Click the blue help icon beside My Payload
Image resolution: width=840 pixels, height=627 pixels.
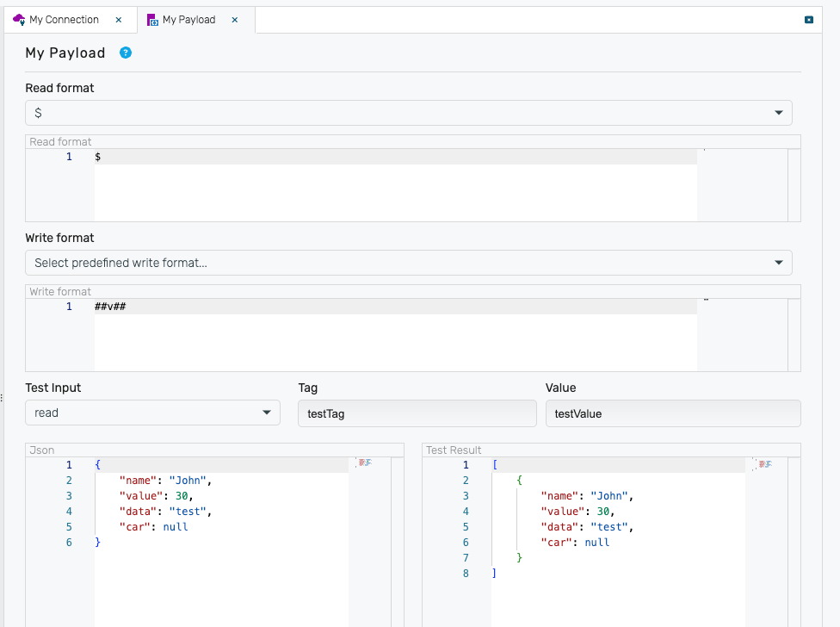pos(126,53)
